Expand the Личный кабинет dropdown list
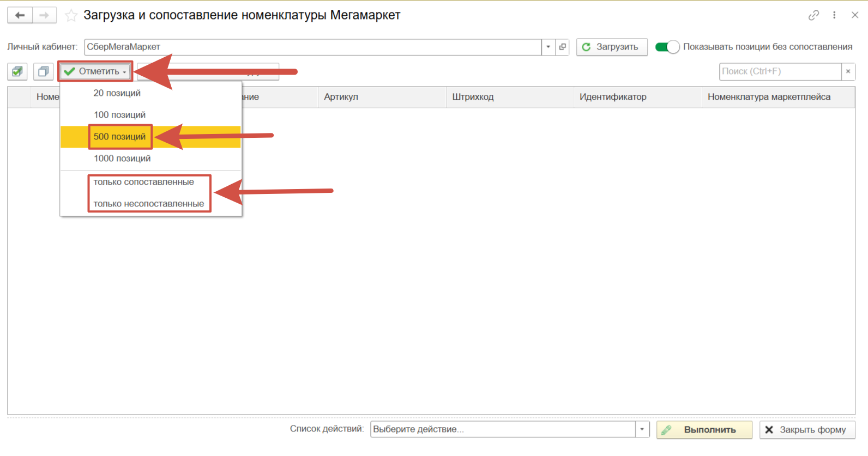868x456 pixels. pos(548,47)
